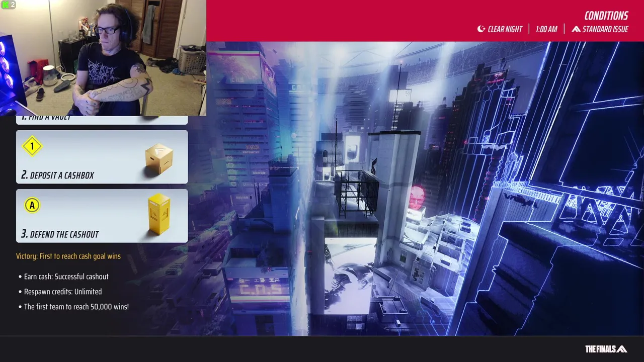Click the moon icon beside Clear Night
Screen dimensions: 644x362
pos(481,29)
